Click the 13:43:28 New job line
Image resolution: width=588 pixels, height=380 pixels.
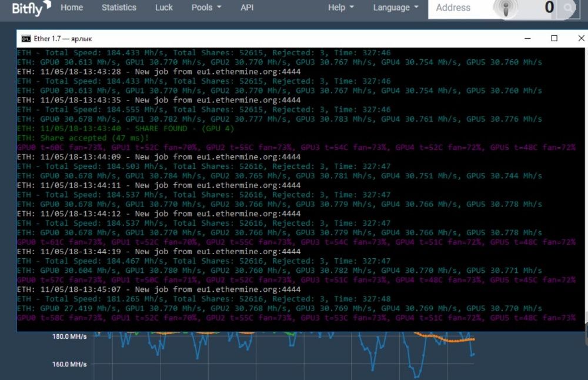(x=159, y=72)
